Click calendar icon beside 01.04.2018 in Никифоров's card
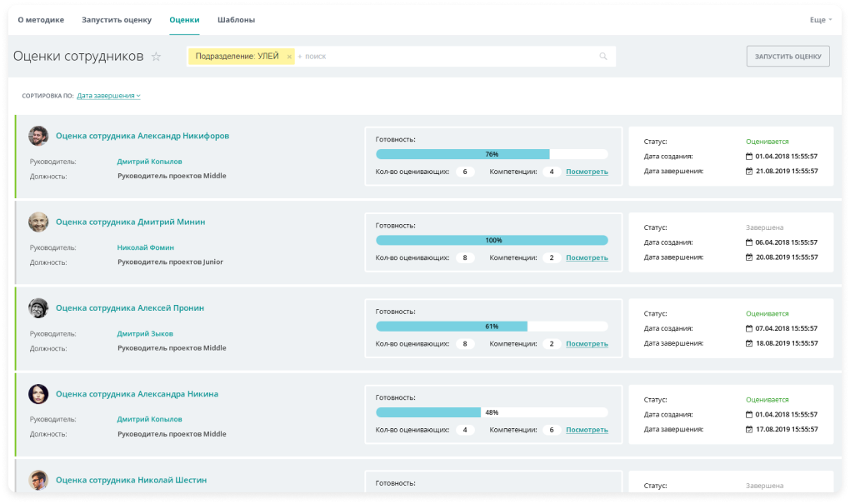 click(x=749, y=157)
